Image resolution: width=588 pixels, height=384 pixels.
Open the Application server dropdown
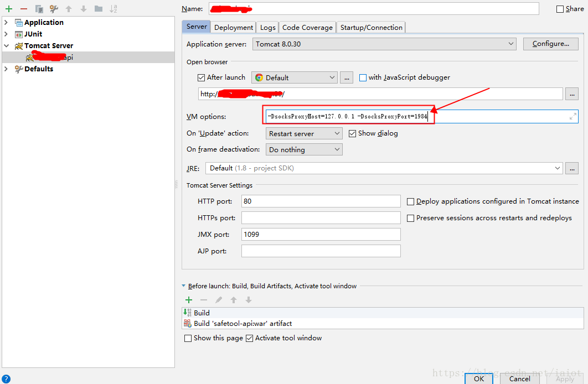click(384, 44)
